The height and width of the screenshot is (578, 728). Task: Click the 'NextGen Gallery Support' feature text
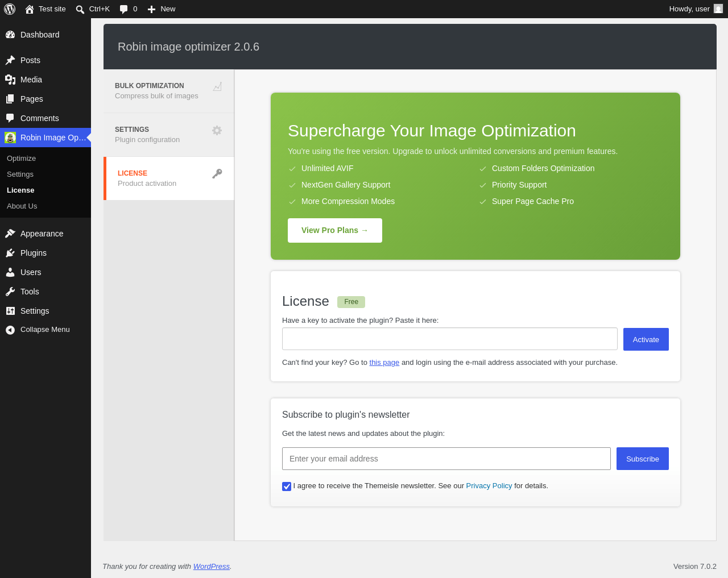pyautogui.click(x=346, y=185)
